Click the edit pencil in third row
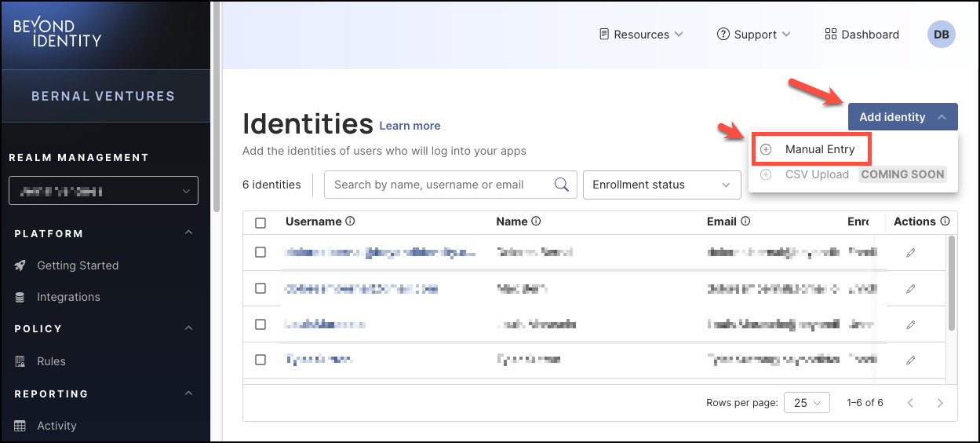Screen dimensions: 980x443 (910, 324)
